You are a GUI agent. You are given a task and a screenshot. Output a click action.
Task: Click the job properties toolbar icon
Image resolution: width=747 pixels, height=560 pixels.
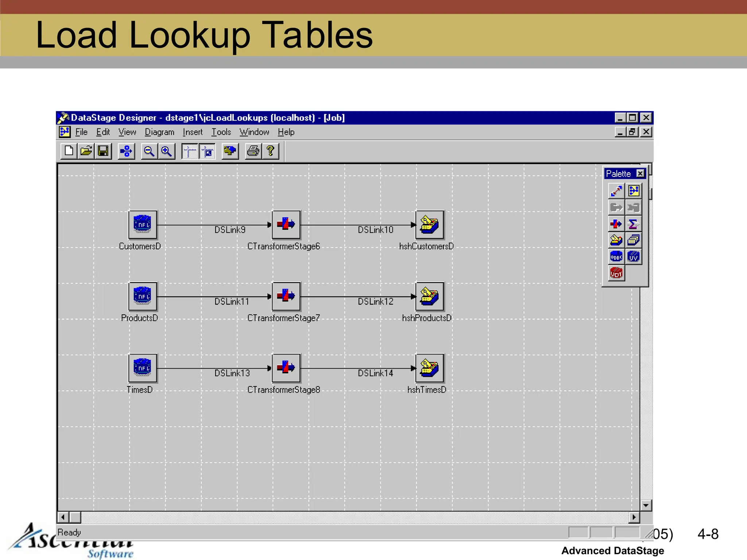tap(126, 151)
